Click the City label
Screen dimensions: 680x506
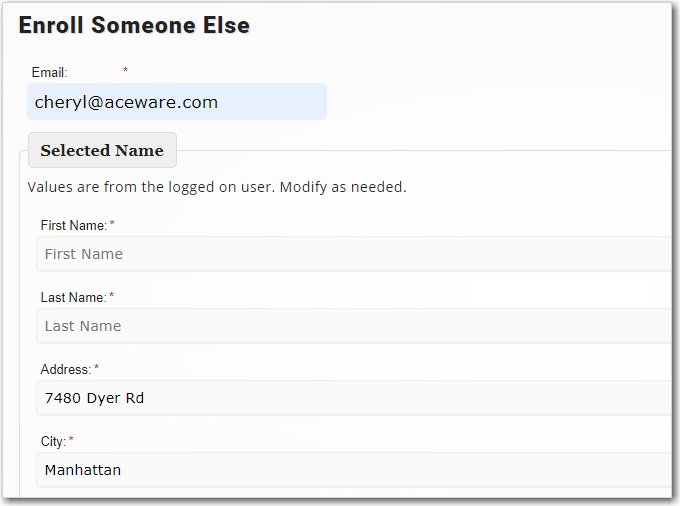click(x=53, y=442)
